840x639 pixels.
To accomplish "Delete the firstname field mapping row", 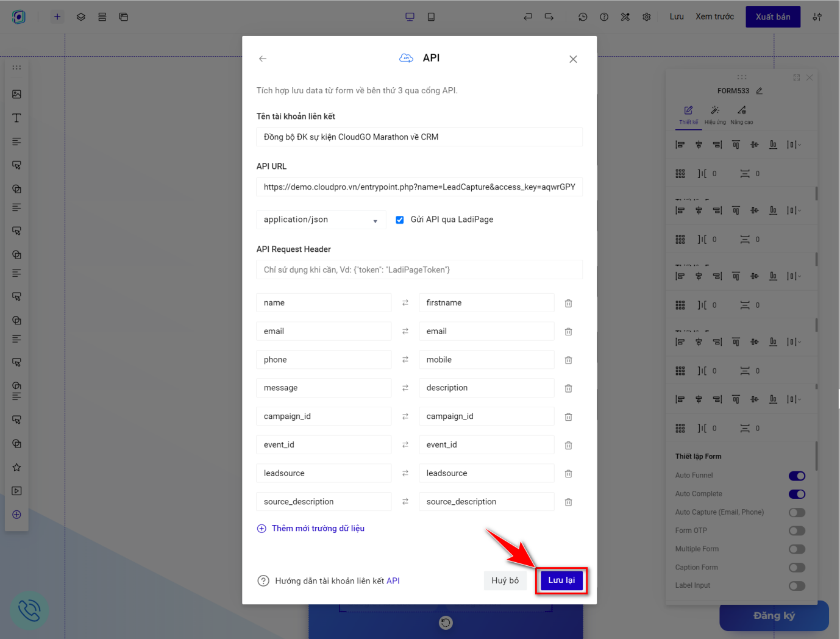I will pyautogui.click(x=568, y=303).
